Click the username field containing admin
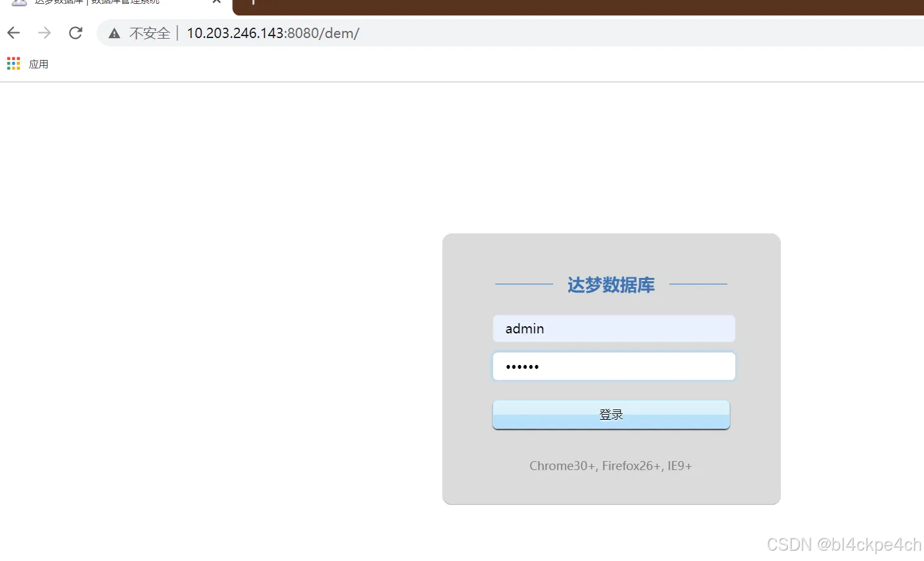 click(614, 329)
